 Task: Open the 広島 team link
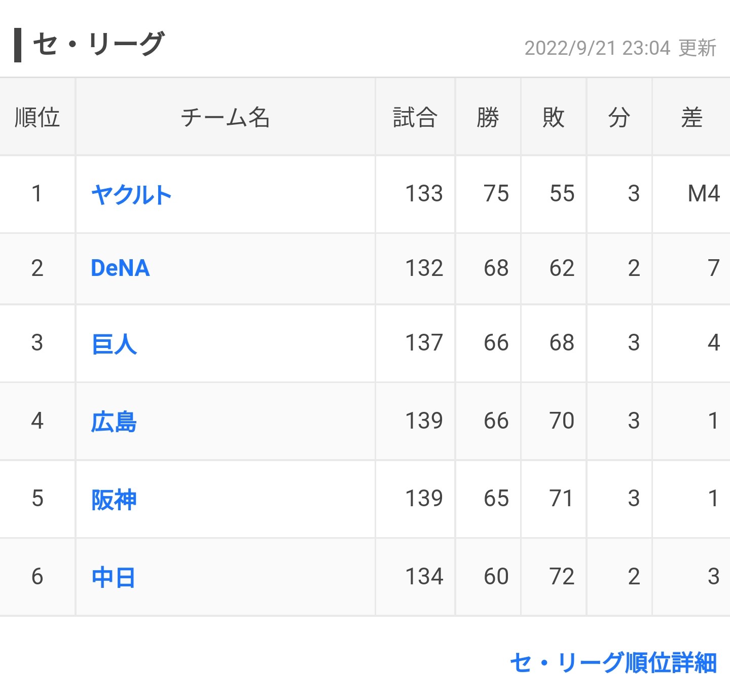click(x=114, y=422)
